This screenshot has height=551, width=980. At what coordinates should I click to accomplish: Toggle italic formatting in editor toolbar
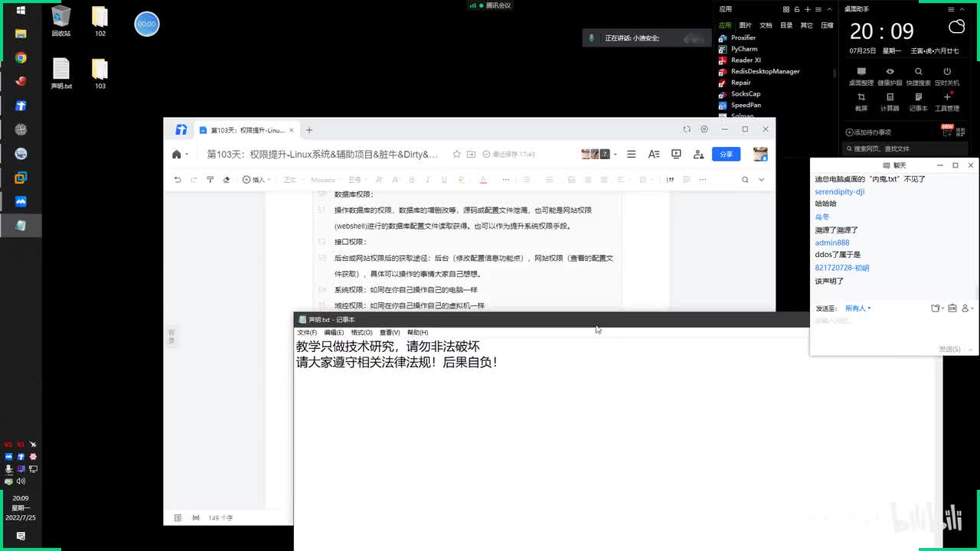point(428,180)
